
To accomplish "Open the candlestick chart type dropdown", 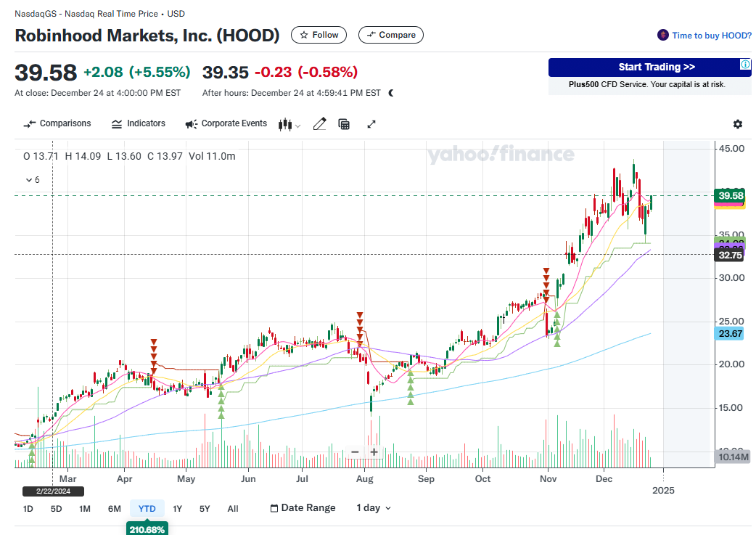I will pyautogui.click(x=289, y=124).
